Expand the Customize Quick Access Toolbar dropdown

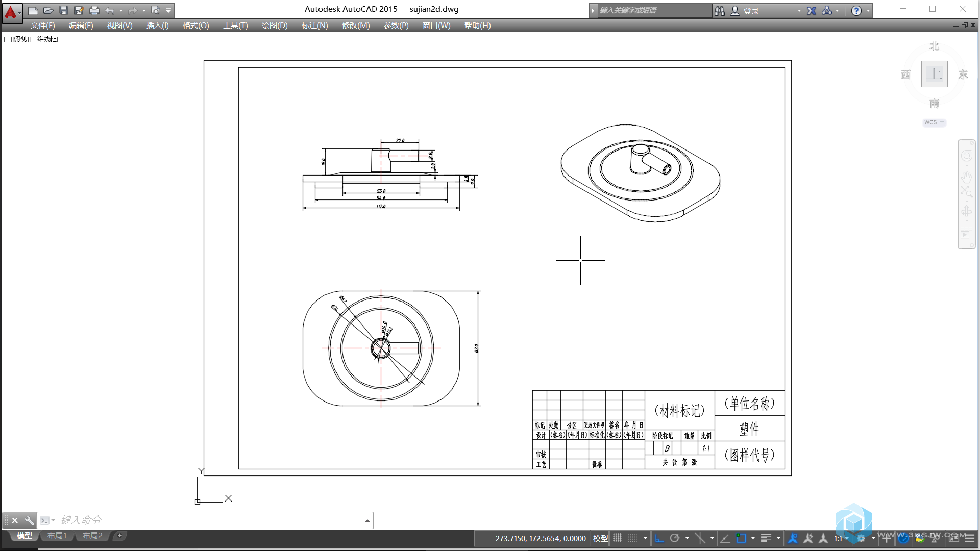coord(168,10)
